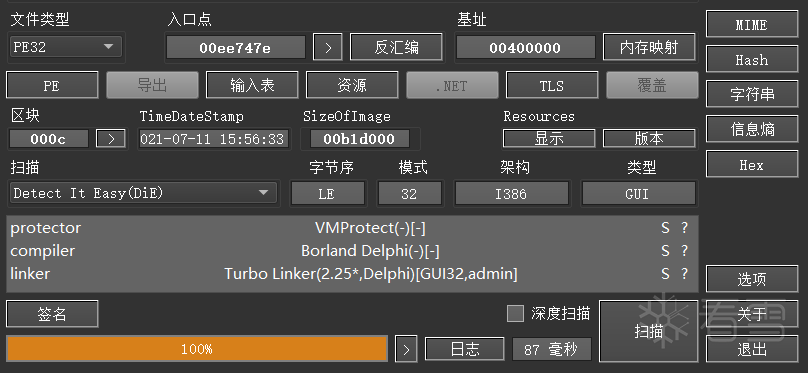Click the Resources 版本 version button
This screenshot has height=373, width=808.
649,138
